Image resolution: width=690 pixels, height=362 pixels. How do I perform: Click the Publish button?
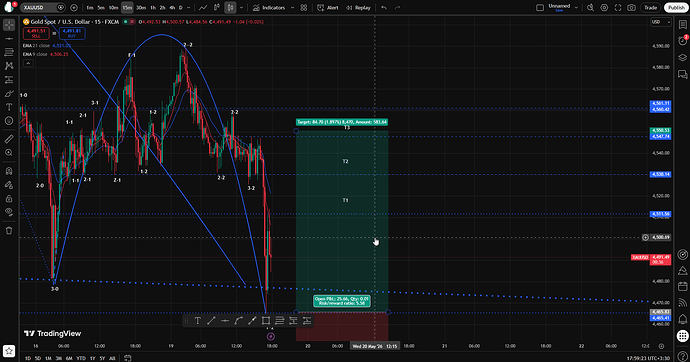click(x=676, y=7)
